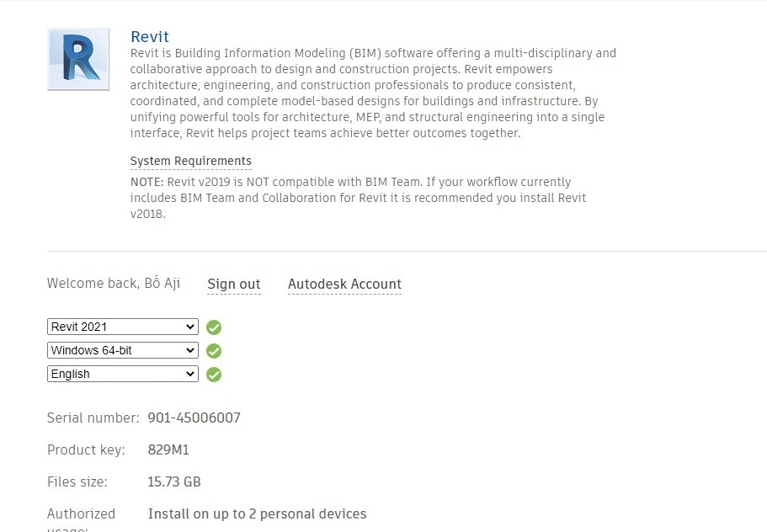Image resolution: width=767 pixels, height=532 pixels.
Task: Click the Revit product logo icon
Action: coord(78,59)
